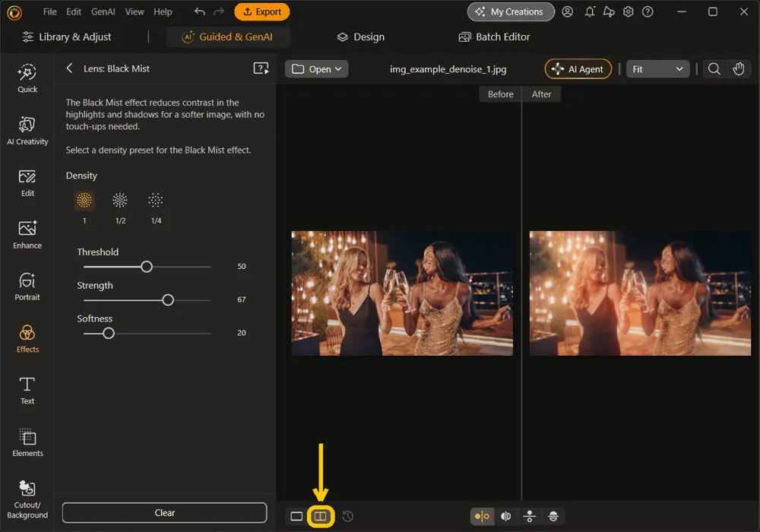Adjust the Threshold slider handle
The height and width of the screenshot is (532, 760).
pos(147,267)
